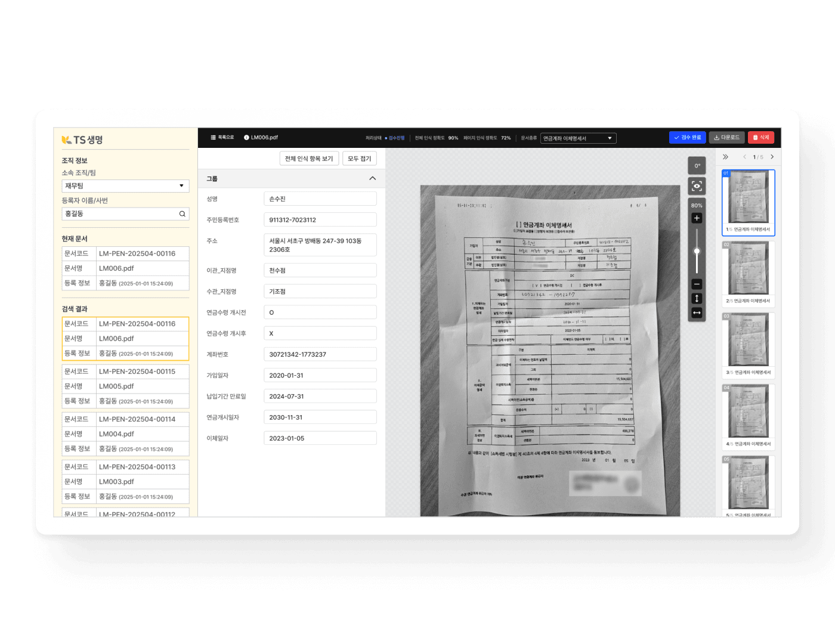Go to the next page arrow
The width and height of the screenshot is (835, 644).
[x=772, y=157]
